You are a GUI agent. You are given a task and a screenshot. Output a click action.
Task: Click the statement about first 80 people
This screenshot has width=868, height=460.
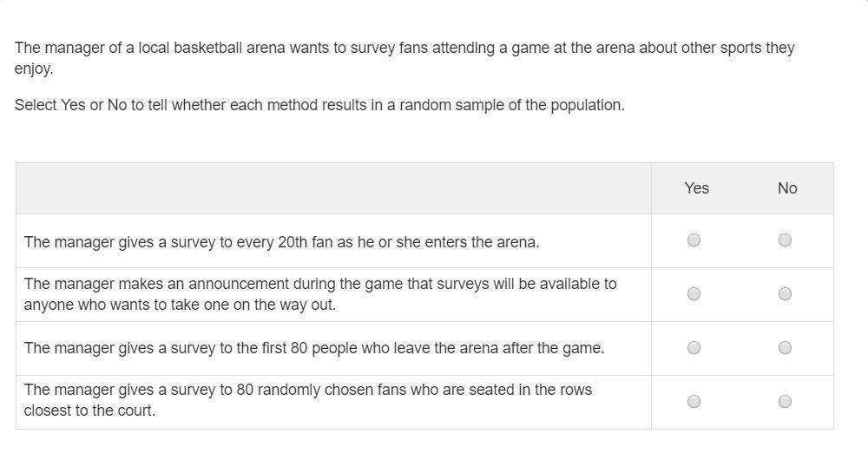pyautogui.click(x=314, y=348)
